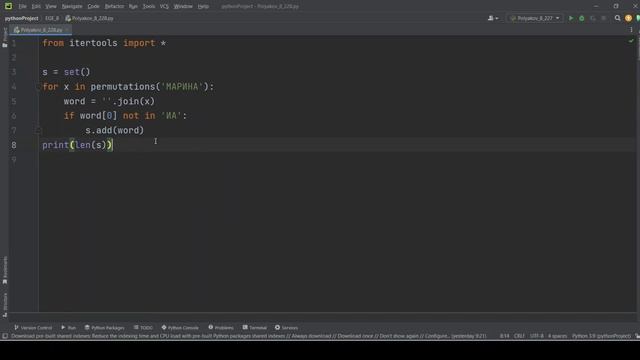Open the Python Console tool window

click(180, 328)
